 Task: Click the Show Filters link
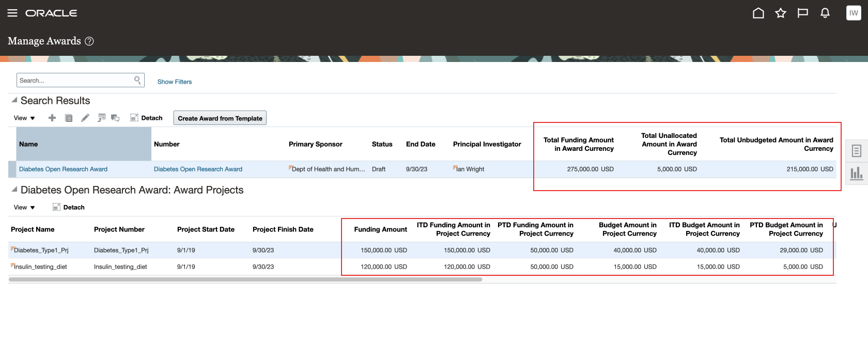pyautogui.click(x=175, y=82)
